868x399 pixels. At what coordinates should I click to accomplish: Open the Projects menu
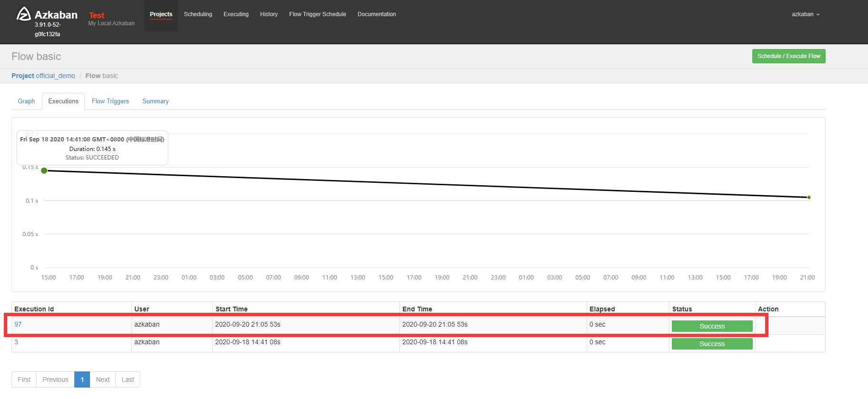click(x=161, y=14)
